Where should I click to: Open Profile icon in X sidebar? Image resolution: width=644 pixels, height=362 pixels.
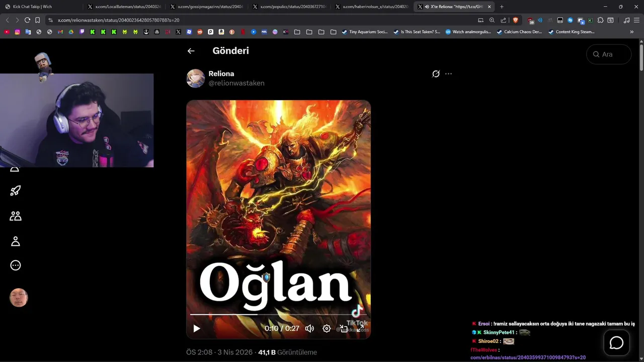tap(16, 241)
